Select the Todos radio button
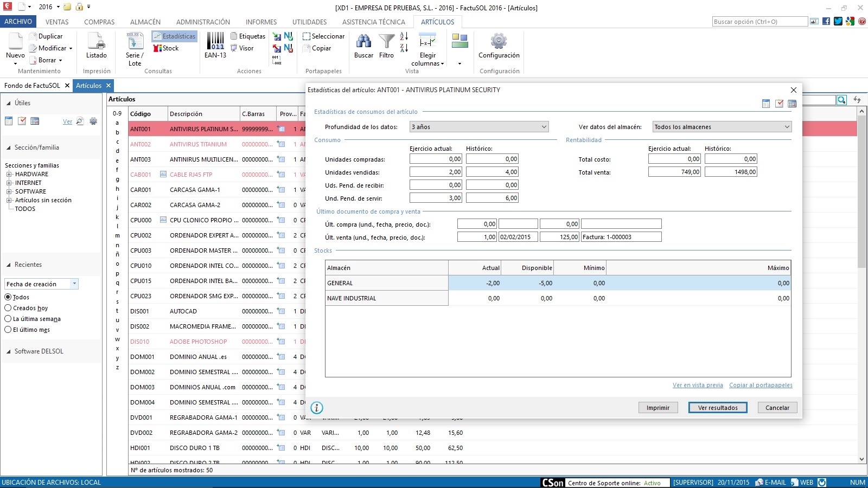 [x=8, y=297]
